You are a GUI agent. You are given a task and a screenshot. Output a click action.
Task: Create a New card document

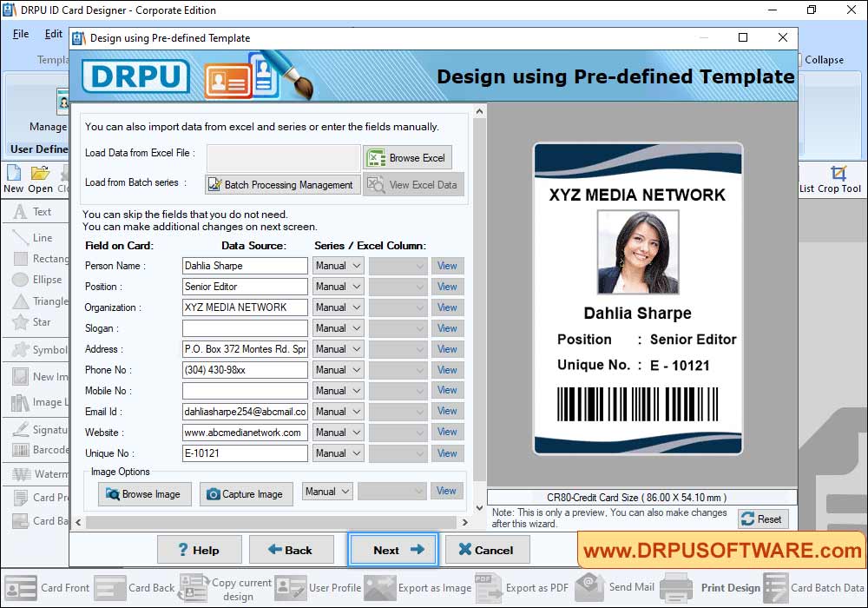(x=13, y=180)
